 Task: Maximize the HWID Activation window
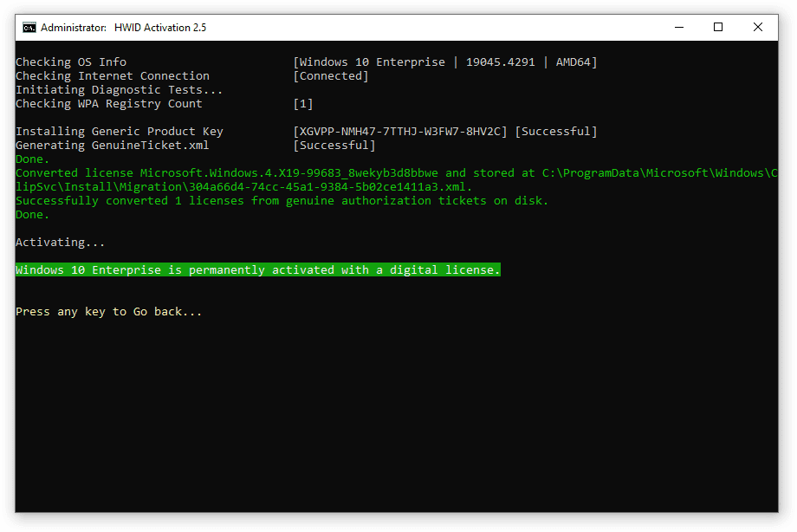click(717, 27)
